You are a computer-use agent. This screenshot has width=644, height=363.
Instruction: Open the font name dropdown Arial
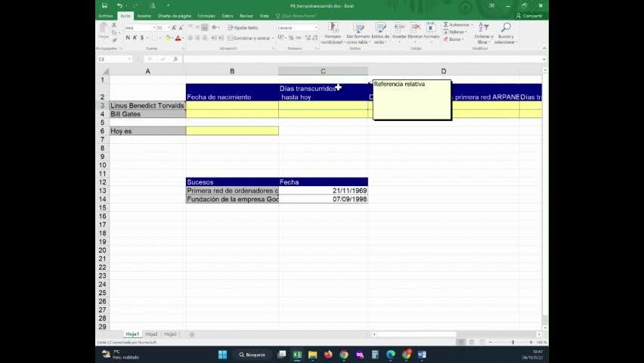154,27
